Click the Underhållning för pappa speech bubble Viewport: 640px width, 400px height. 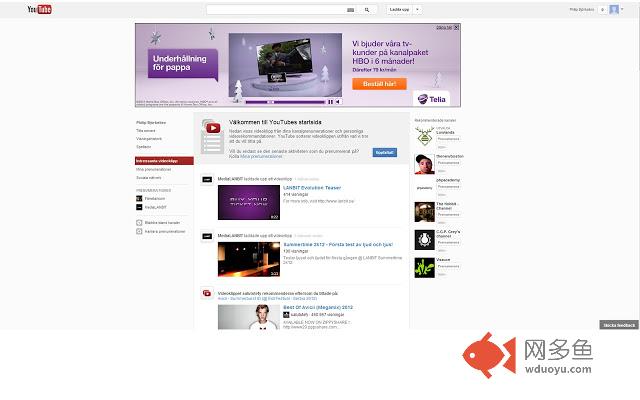point(182,63)
